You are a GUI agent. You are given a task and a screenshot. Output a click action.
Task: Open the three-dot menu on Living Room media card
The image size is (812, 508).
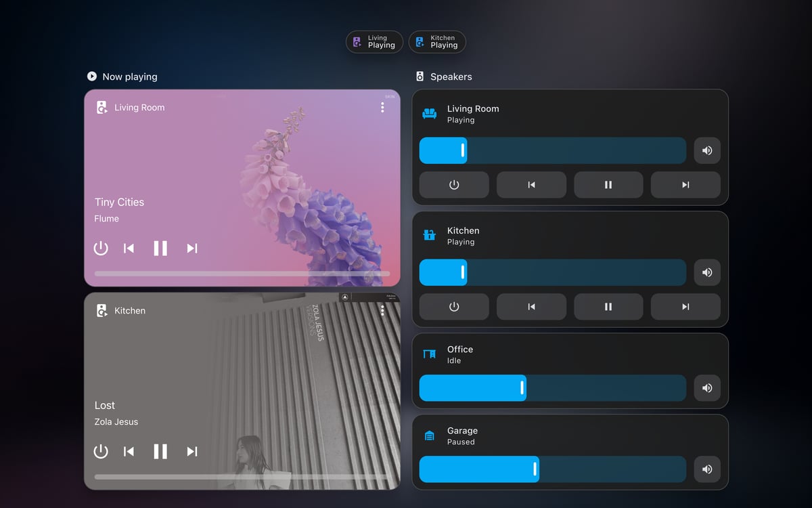(x=382, y=107)
